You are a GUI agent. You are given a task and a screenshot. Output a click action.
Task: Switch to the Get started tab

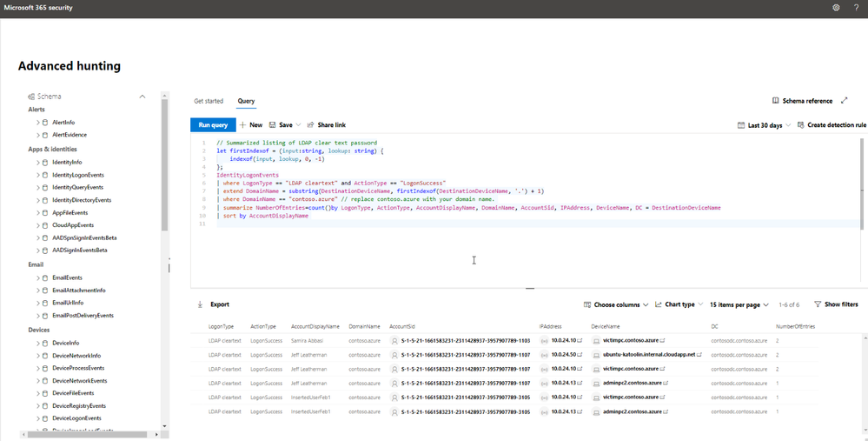209,101
